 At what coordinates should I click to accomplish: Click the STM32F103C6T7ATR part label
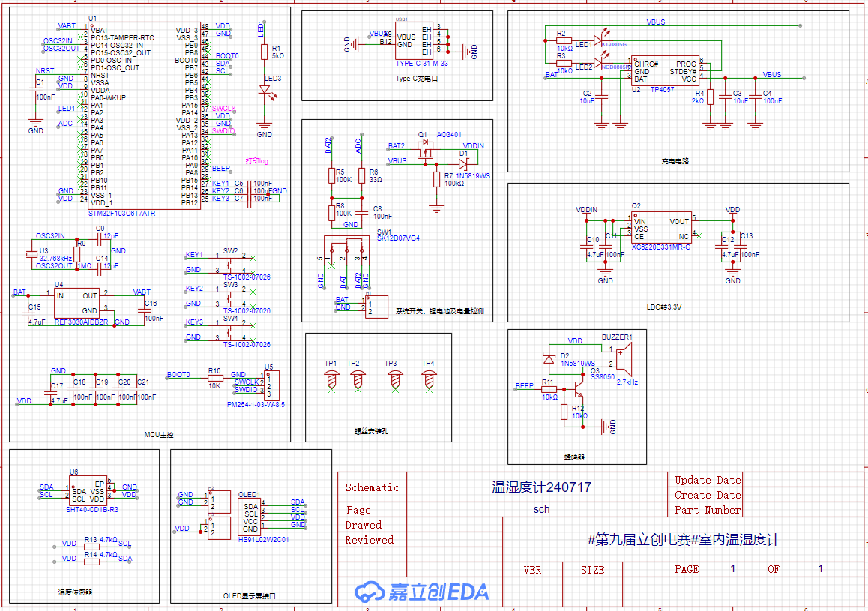coord(121,213)
